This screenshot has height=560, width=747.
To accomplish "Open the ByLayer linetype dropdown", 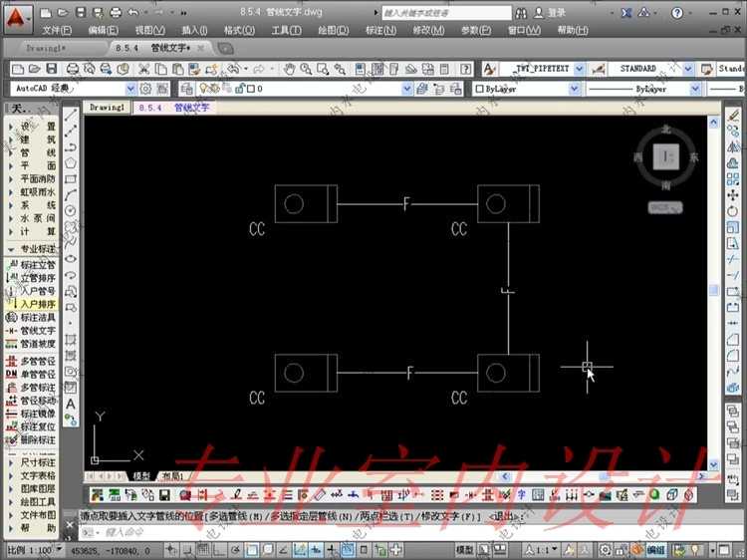I will 695,89.
